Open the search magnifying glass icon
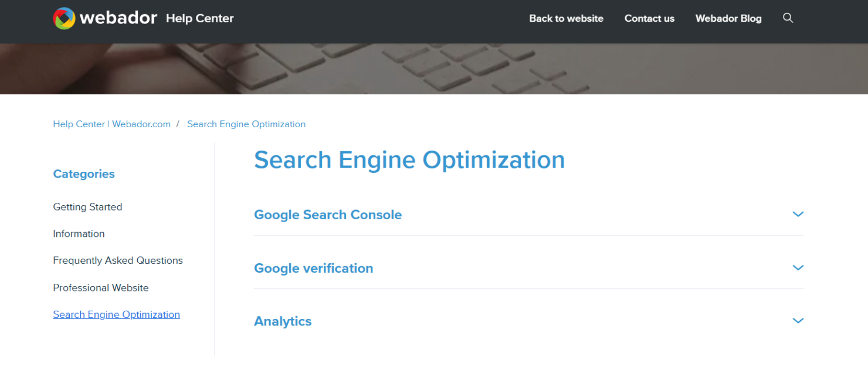 pos(788,18)
